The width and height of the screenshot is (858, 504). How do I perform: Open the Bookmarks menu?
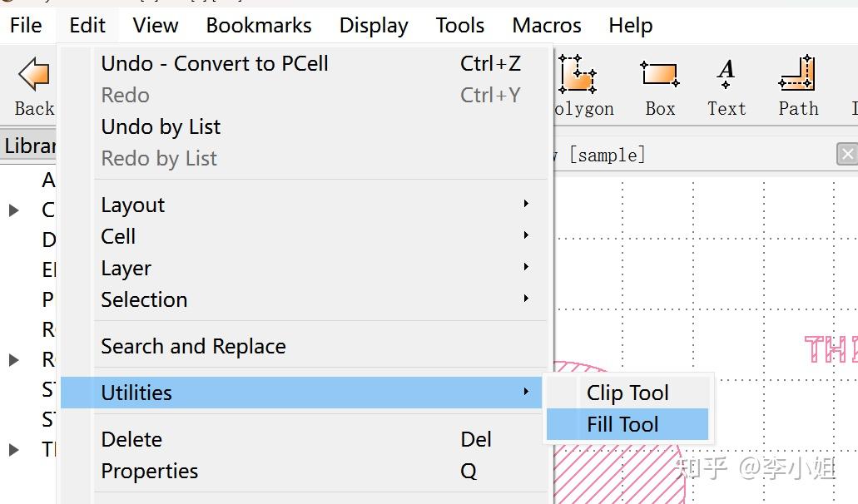(259, 26)
